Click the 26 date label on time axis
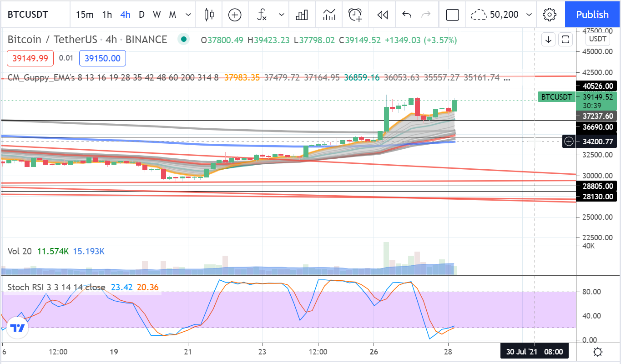The height and width of the screenshot is (364, 621). click(374, 352)
